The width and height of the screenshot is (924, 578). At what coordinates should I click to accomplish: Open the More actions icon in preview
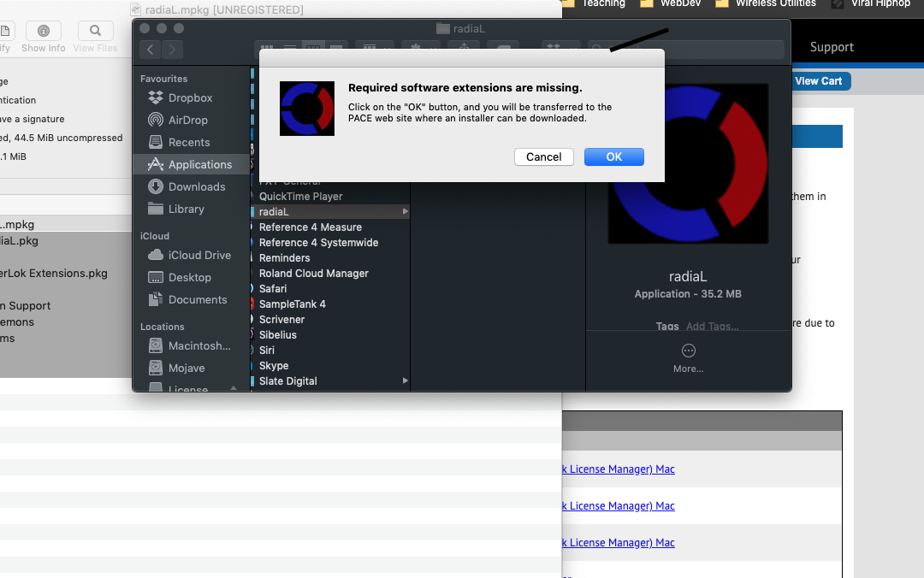(688, 351)
